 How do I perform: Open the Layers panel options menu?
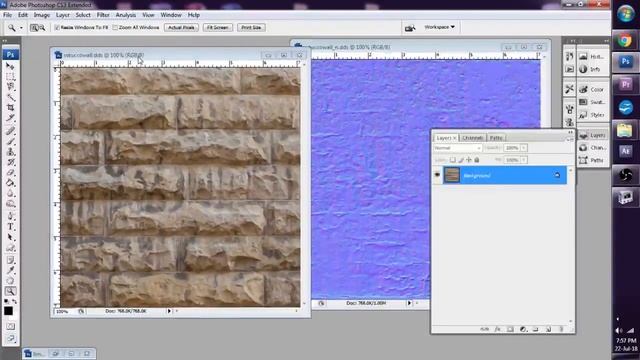coord(569,139)
